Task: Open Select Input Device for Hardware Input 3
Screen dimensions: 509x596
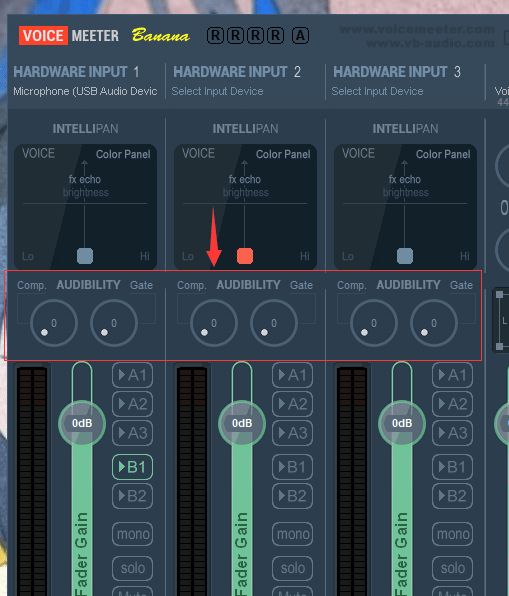Action: click(377, 91)
